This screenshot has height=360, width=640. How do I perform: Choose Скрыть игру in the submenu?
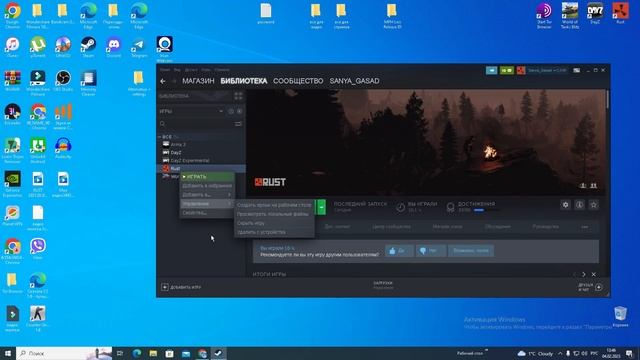(274, 223)
